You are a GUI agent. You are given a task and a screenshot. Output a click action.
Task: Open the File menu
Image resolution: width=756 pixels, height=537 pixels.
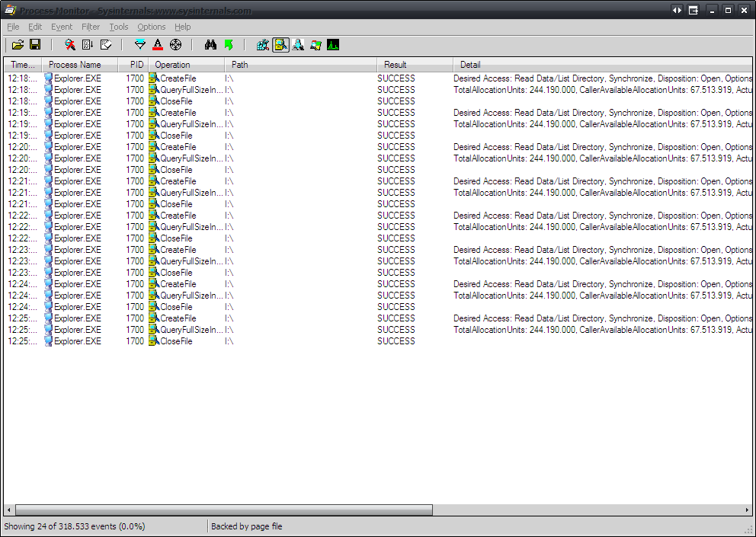click(x=13, y=27)
